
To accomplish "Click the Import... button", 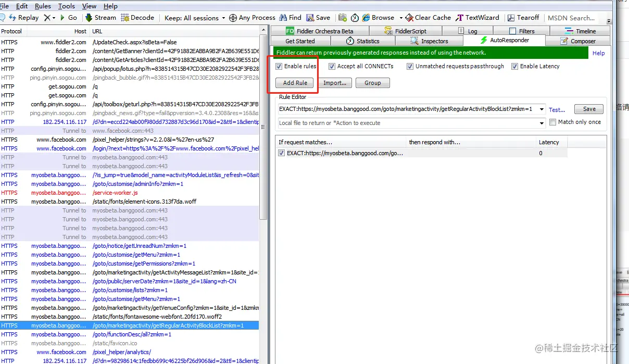I will [335, 83].
